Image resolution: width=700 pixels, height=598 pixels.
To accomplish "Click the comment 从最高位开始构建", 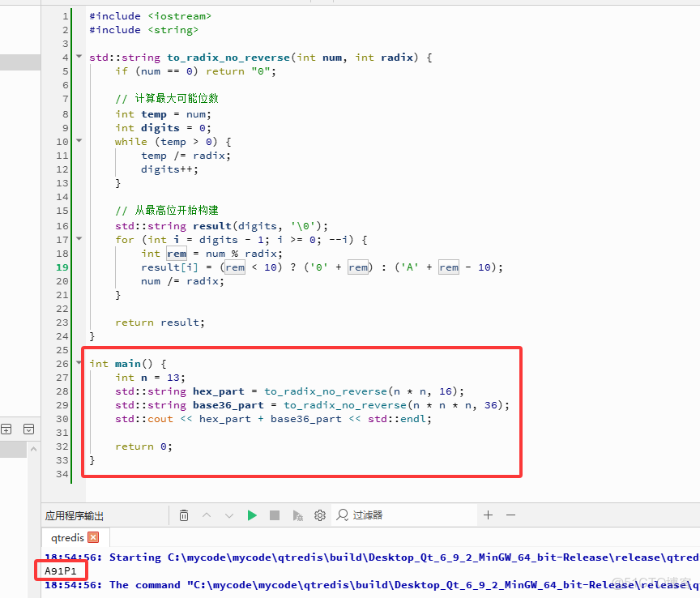I will [x=167, y=211].
